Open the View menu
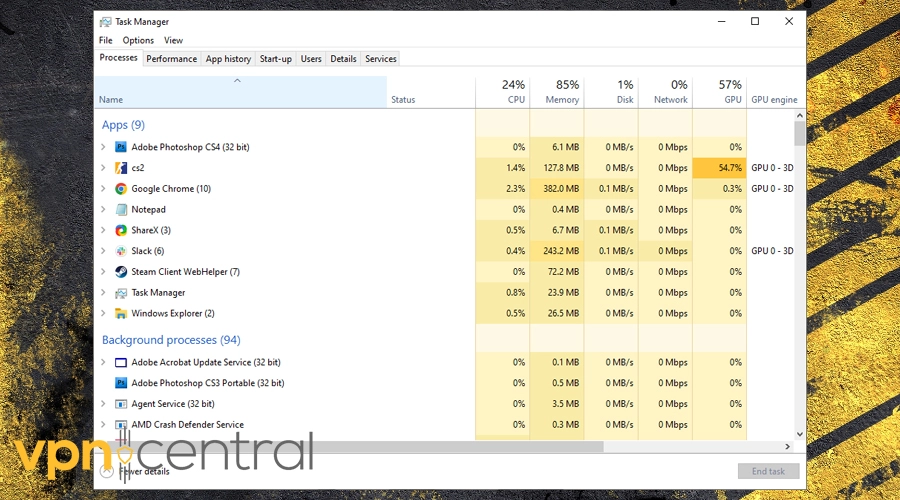The width and height of the screenshot is (900, 500). [x=173, y=40]
